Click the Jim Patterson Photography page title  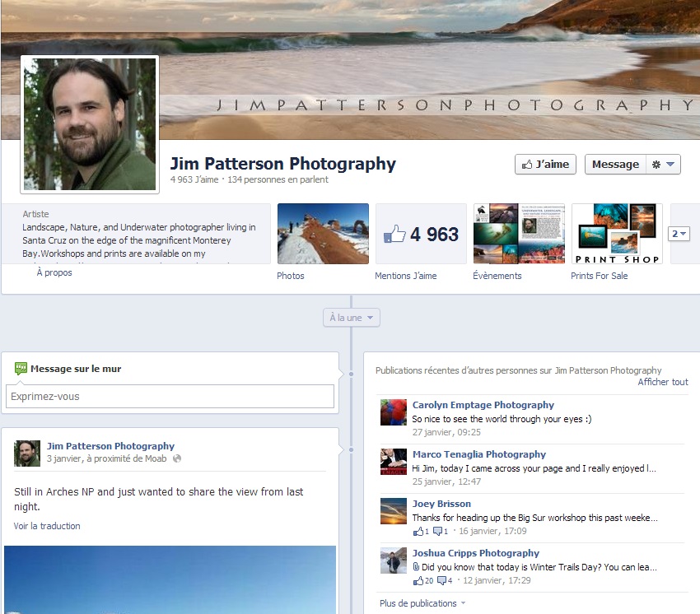[282, 163]
